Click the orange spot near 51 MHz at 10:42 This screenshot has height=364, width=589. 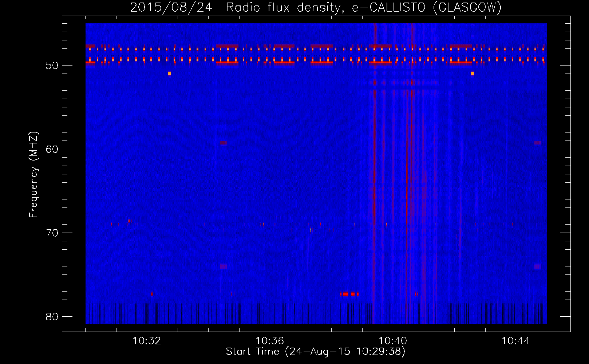coord(472,74)
